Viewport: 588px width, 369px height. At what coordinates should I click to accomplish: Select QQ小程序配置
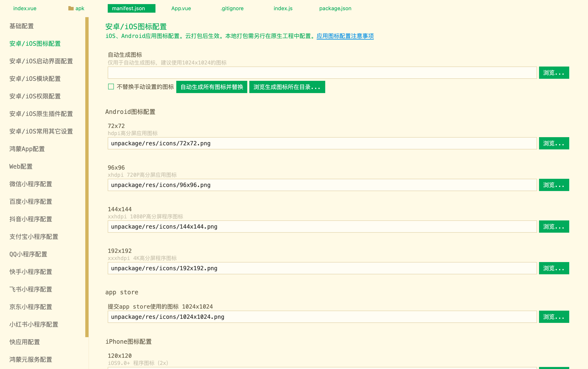pyautogui.click(x=28, y=254)
